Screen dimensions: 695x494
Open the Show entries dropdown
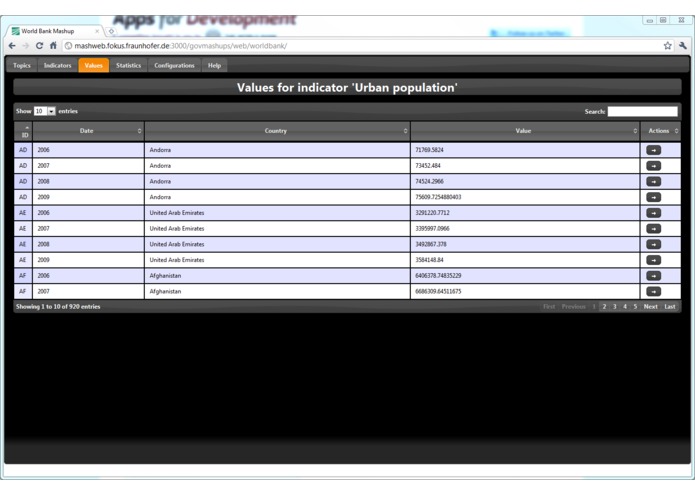point(44,111)
